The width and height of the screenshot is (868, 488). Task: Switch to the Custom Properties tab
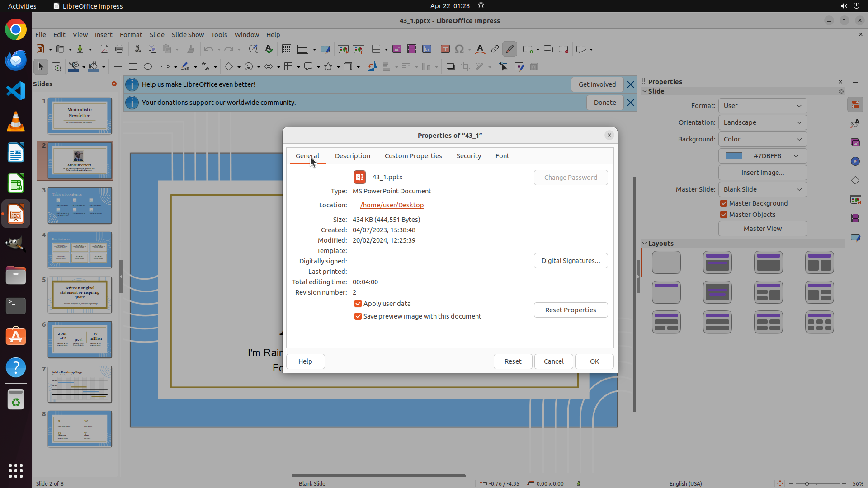point(413,156)
